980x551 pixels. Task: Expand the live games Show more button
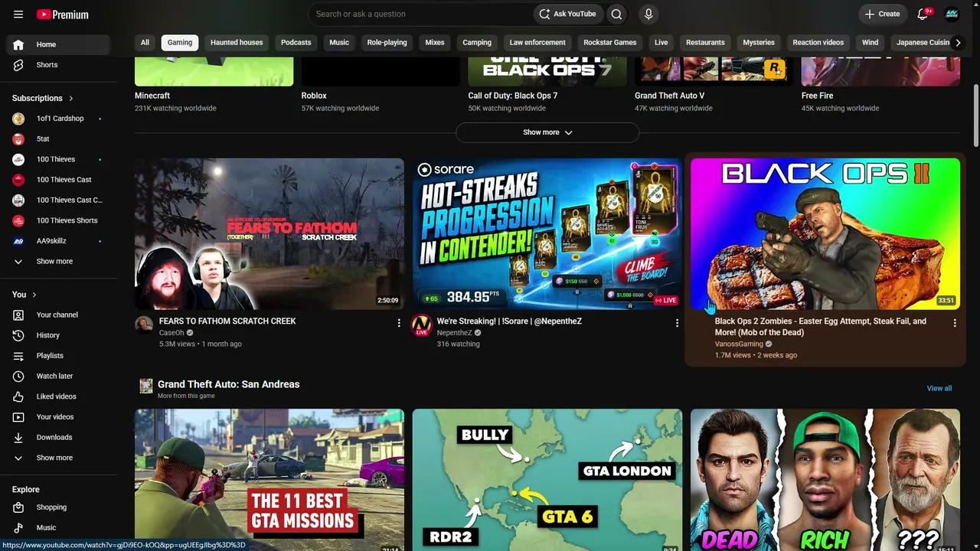tap(547, 132)
